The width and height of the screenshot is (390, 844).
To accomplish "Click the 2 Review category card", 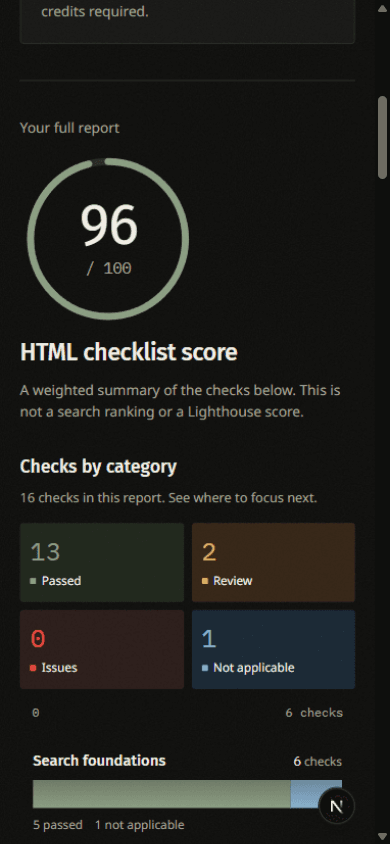I will click(x=273, y=562).
